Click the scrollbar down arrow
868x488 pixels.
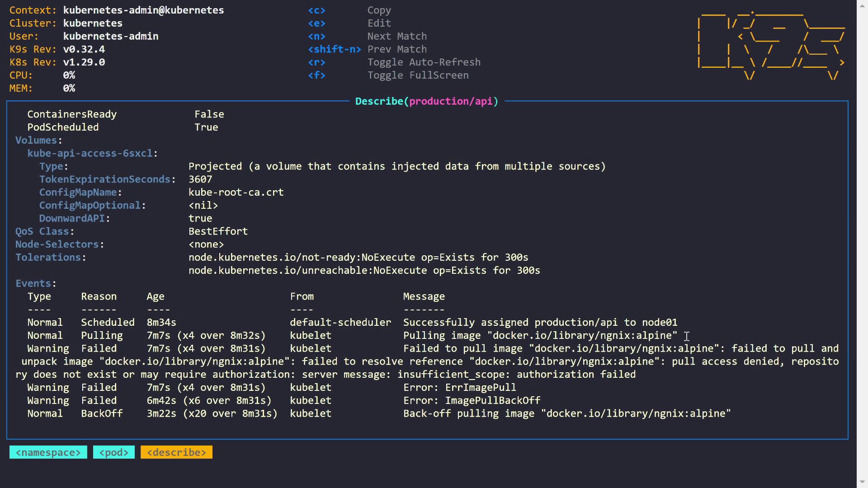[862, 482]
